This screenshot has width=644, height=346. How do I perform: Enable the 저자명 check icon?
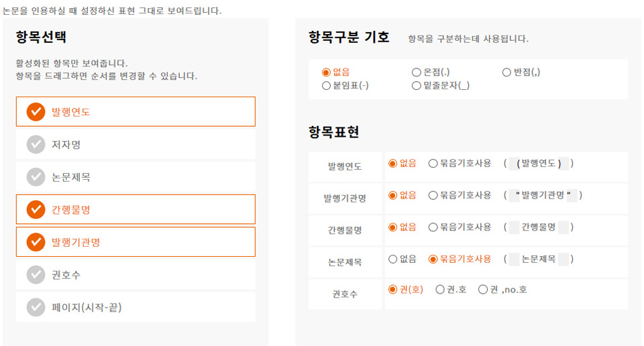point(36,144)
